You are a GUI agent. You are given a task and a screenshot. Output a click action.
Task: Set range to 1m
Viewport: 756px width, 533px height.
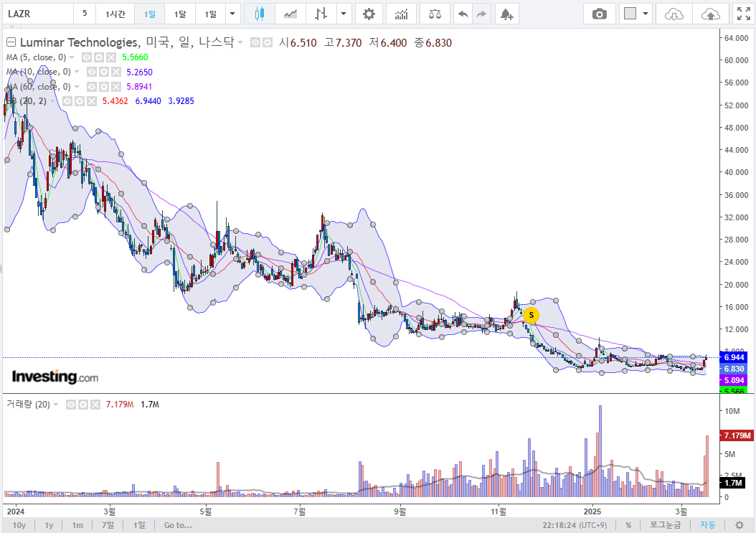(77, 525)
